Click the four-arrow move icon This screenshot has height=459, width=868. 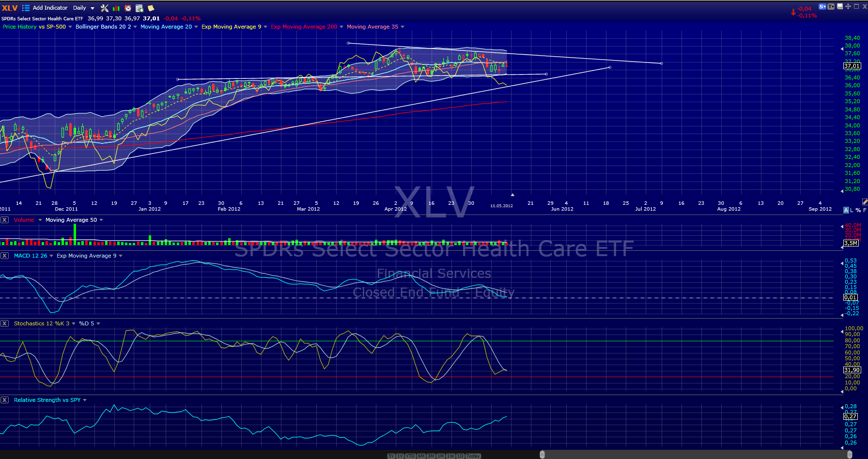pyautogui.click(x=848, y=6)
